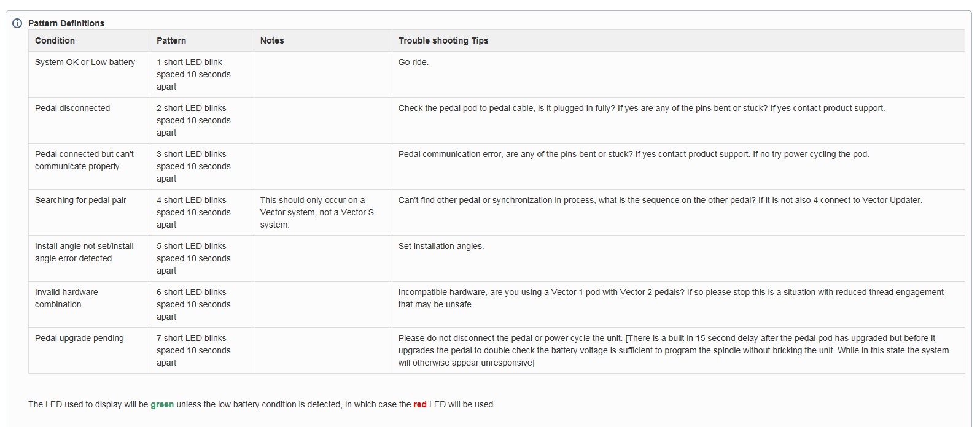
Task: Click the Go ride. tip text
Action: pyautogui.click(x=413, y=62)
